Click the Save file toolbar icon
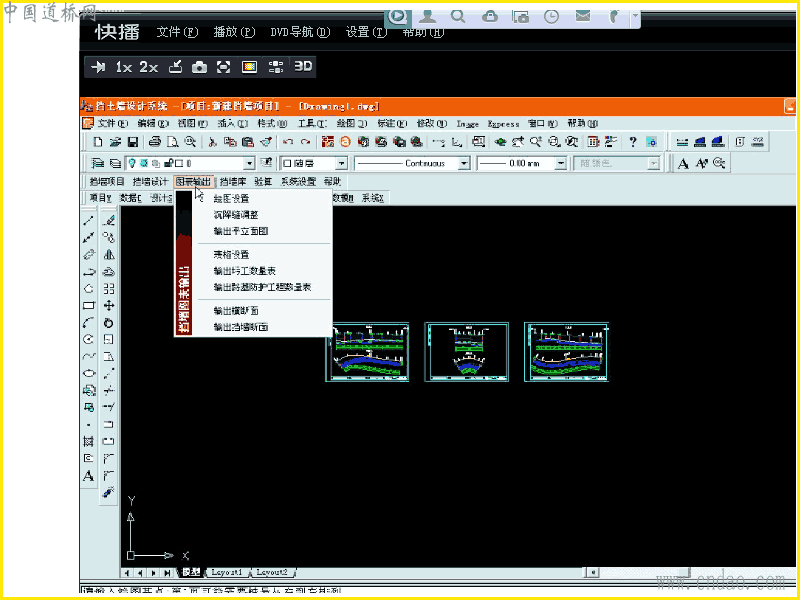Image resolution: width=800 pixels, height=600 pixels. (133, 142)
